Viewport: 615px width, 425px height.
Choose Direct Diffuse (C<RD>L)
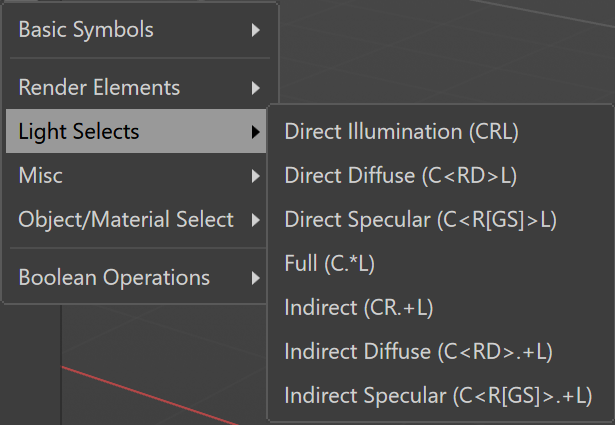pos(440,175)
